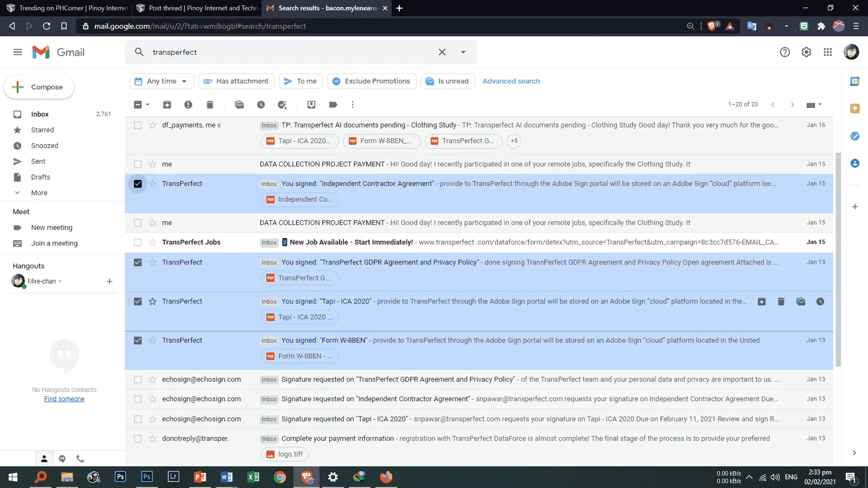
Task: Click Find someone link
Action: (x=64, y=399)
